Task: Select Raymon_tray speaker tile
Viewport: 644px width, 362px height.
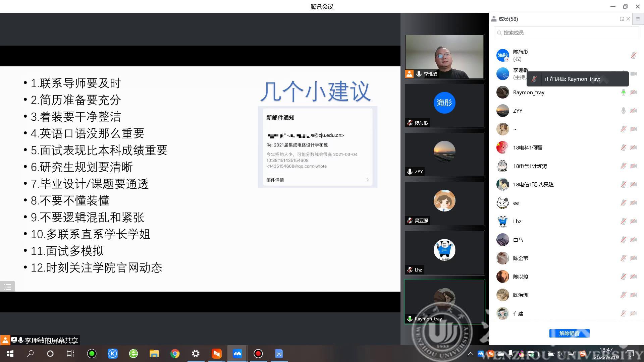Action: (x=444, y=301)
